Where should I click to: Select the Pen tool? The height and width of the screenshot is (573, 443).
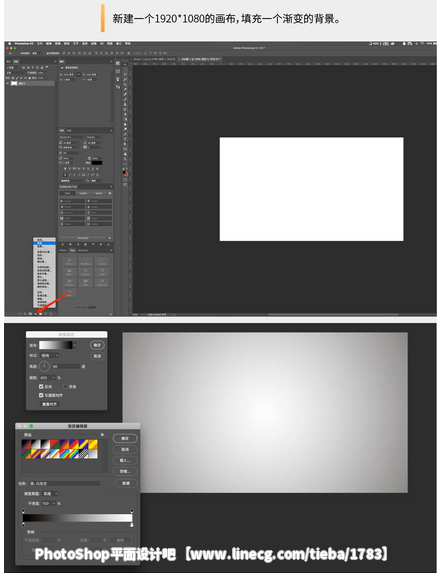click(x=125, y=134)
